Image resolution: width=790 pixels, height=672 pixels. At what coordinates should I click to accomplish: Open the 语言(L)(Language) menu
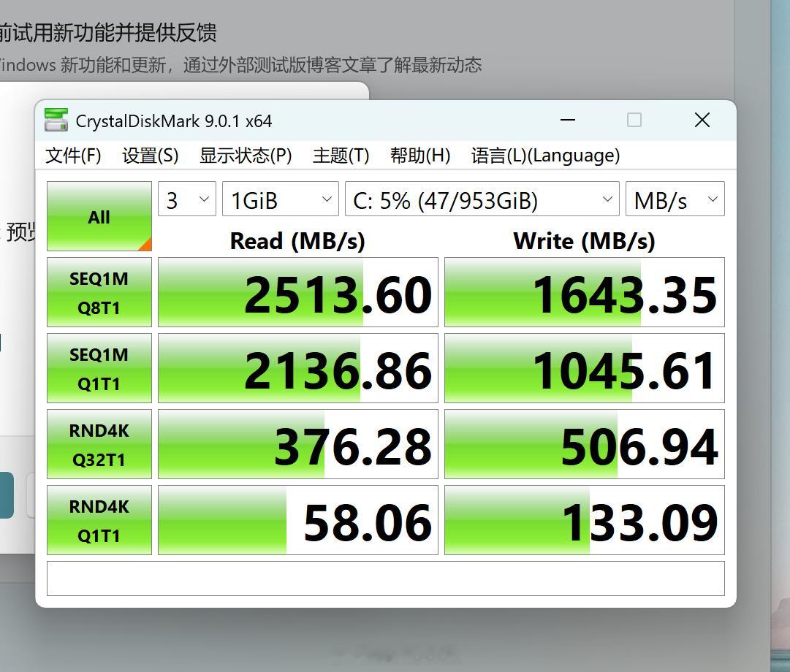pyautogui.click(x=544, y=155)
